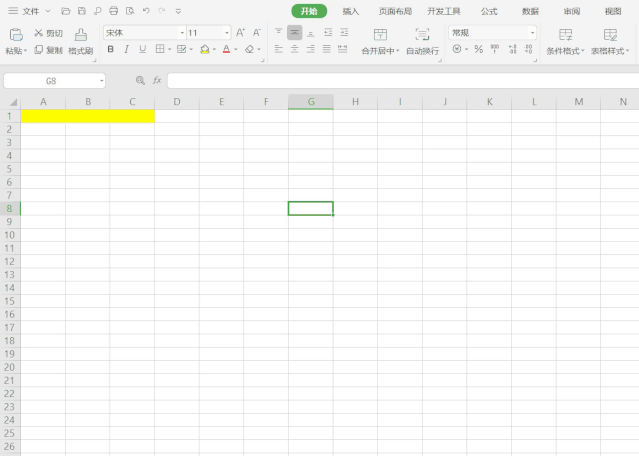This screenshot has width=639, height=456.
Task: Toggle Bold formatting
Action: pos(110,49)
